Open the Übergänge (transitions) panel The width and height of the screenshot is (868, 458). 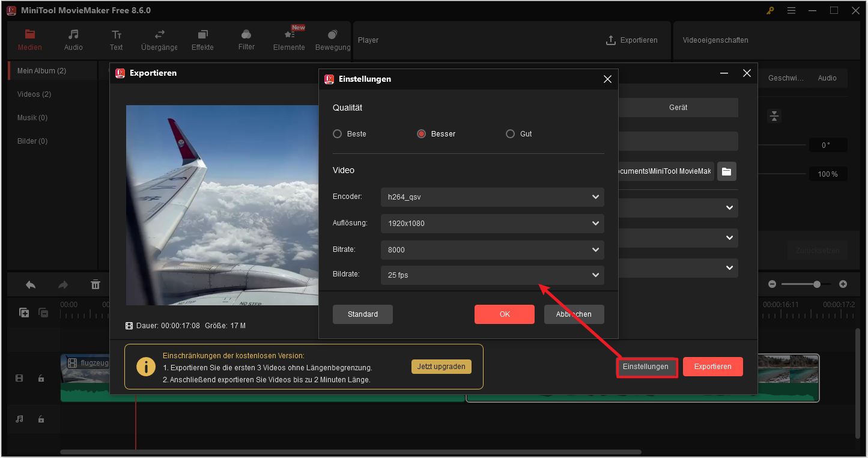pyautogui.click(x=159, y=39)
